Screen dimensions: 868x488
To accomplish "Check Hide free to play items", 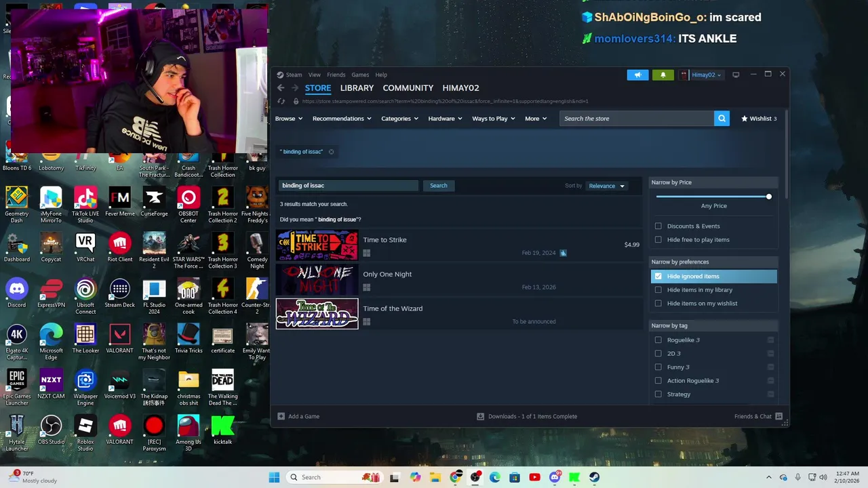I will click(658, 240).
